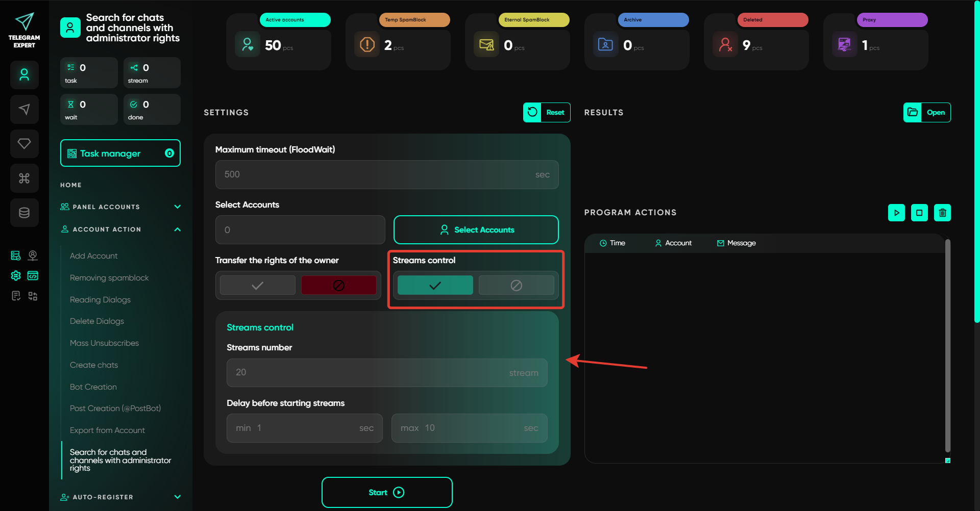Disable Streams control with the ban toggle
The width and height of the screenshot is (980, 511).
(516, 285)
